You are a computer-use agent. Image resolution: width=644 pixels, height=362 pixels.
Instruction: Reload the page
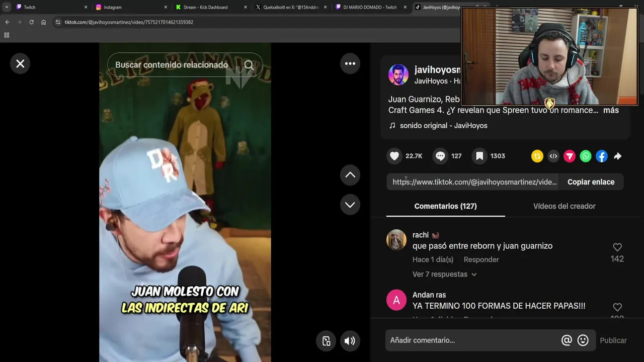point(31,22)
